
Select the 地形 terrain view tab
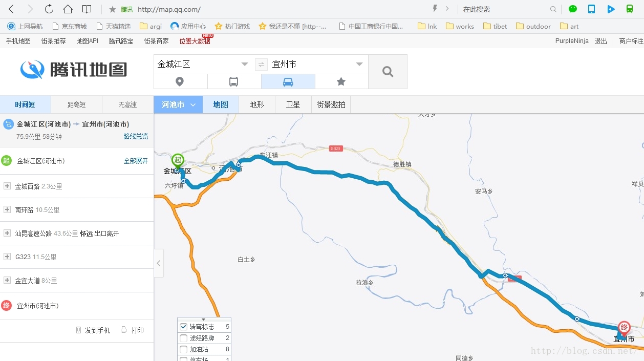pos(257,104)
